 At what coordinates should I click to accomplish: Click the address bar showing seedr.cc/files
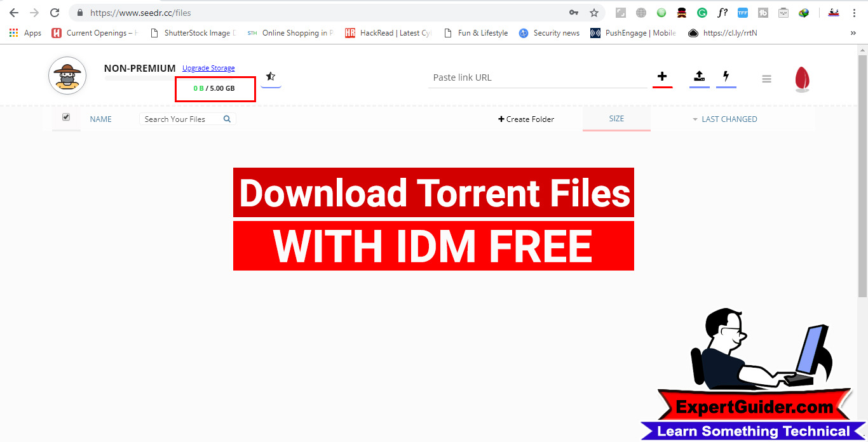(x=337, y=13)
